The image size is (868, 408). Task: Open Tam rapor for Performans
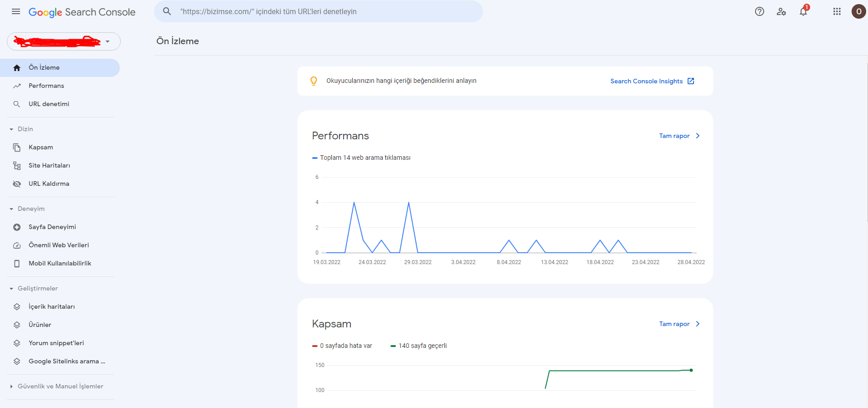[x=674, y=136]
